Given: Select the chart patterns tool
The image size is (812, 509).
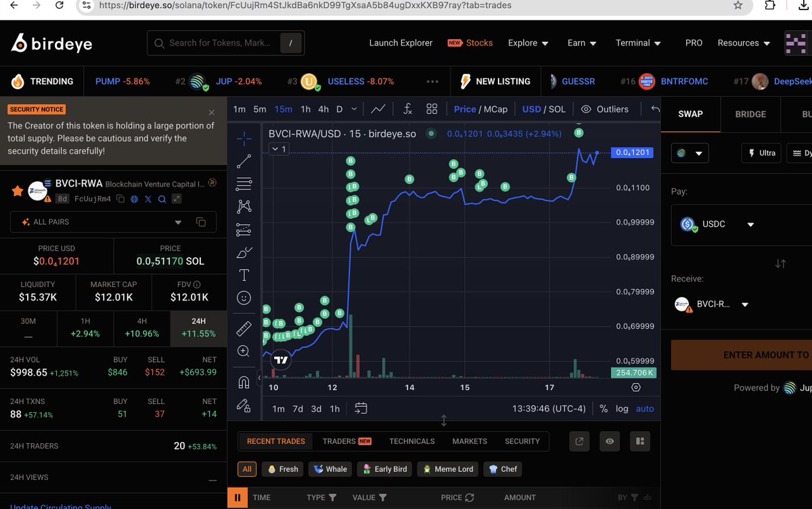Looking at the screenshot, I should tap(244, 206).
